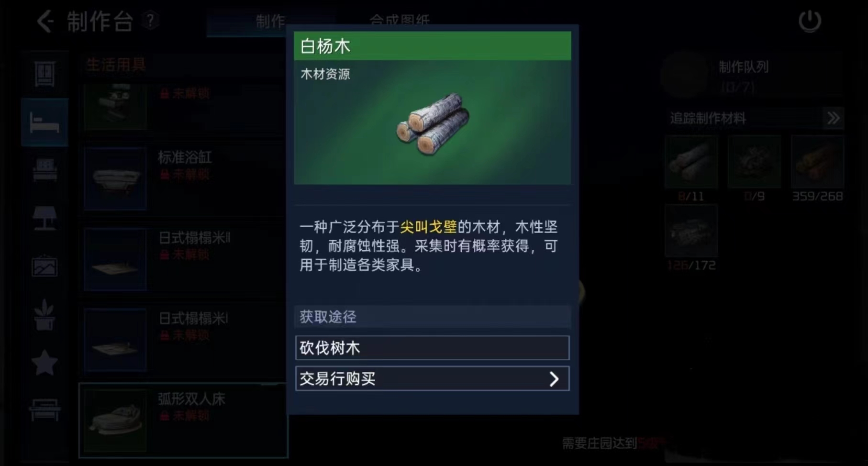Switch to the 合成图纸 tab
Viewport: 868px width, 466px height.
point(399,20)
